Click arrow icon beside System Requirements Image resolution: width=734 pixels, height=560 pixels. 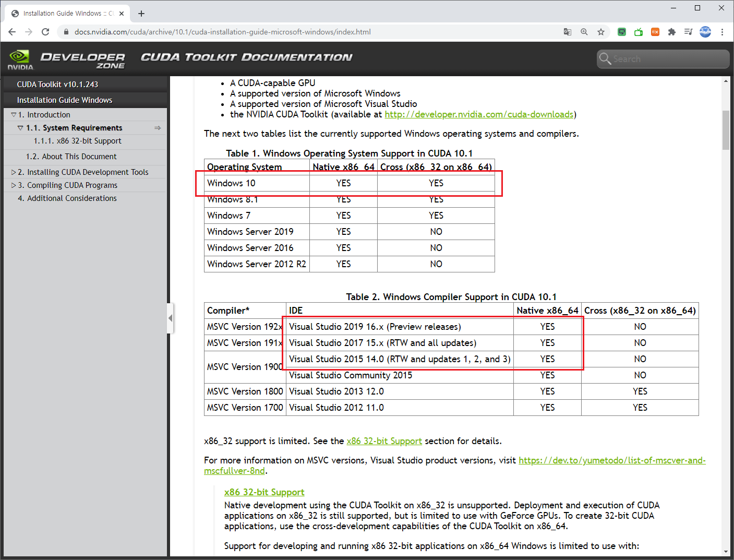point(158,128)
